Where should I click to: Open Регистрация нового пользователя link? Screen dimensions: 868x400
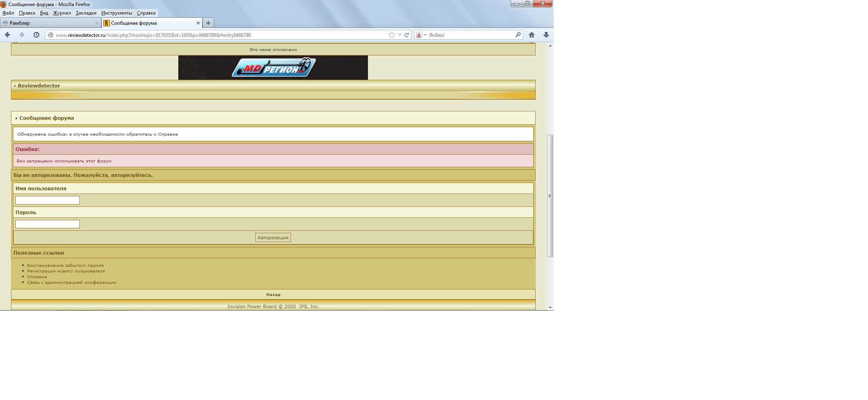[x=66, y=271]
